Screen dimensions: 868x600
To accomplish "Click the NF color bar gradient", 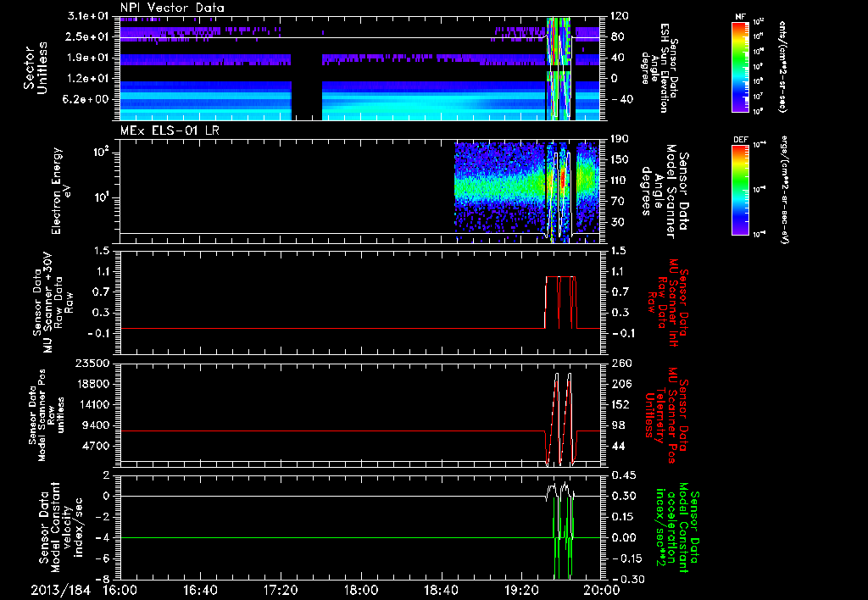I will pos(740,66).
